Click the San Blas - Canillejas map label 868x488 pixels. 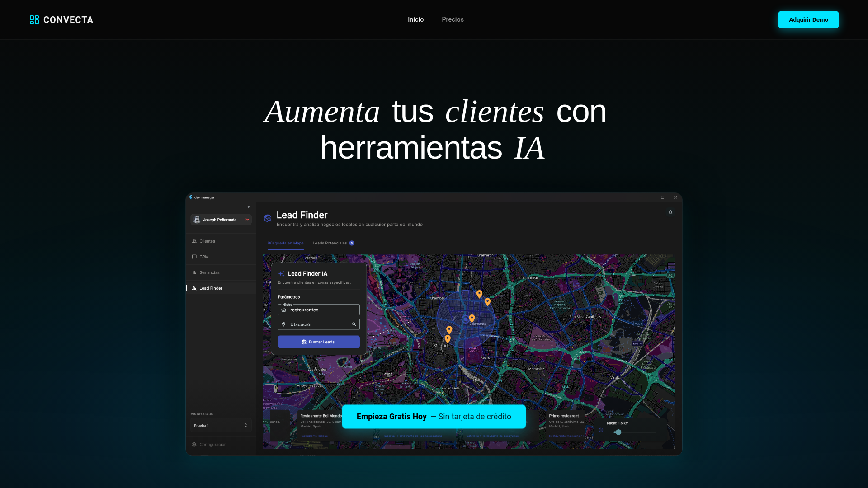tap(585, 317)
